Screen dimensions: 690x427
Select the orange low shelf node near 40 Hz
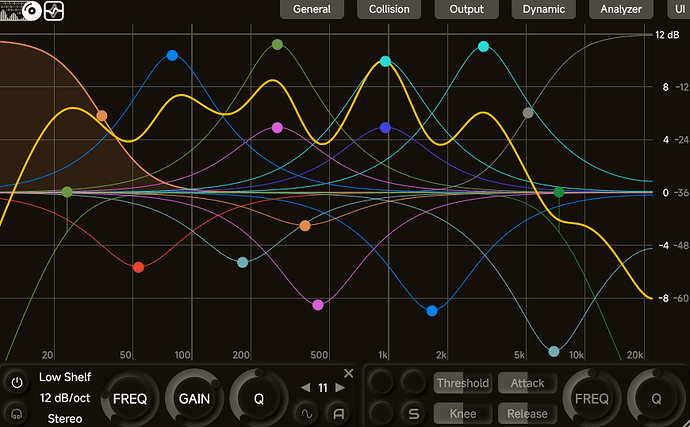[102, 116]
